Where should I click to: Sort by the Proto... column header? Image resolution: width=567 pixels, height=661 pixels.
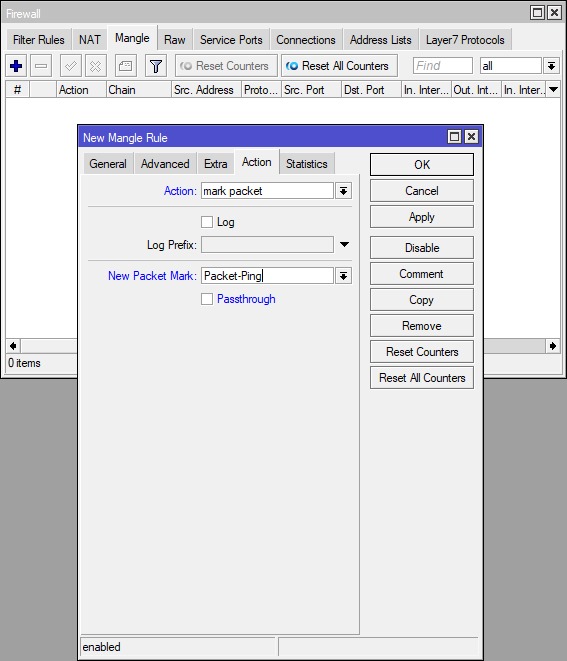coord(261,89)
